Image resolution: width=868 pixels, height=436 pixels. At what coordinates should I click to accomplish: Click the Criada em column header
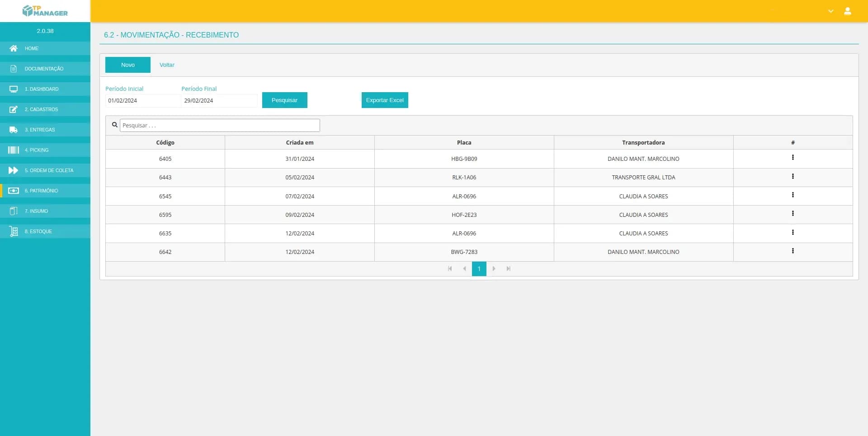click(x=300, y=142)
